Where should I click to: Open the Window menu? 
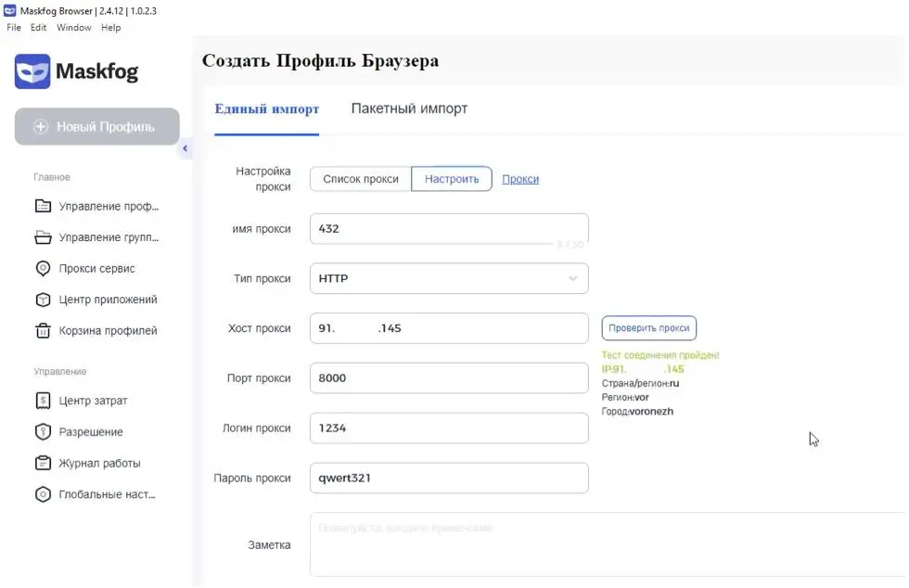(x=73, y=28)
